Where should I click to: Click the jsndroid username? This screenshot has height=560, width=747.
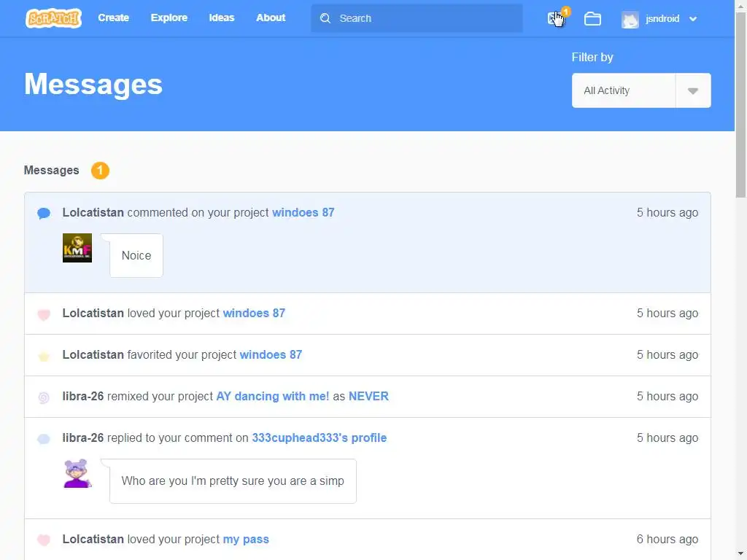click(x=662, y=18)
